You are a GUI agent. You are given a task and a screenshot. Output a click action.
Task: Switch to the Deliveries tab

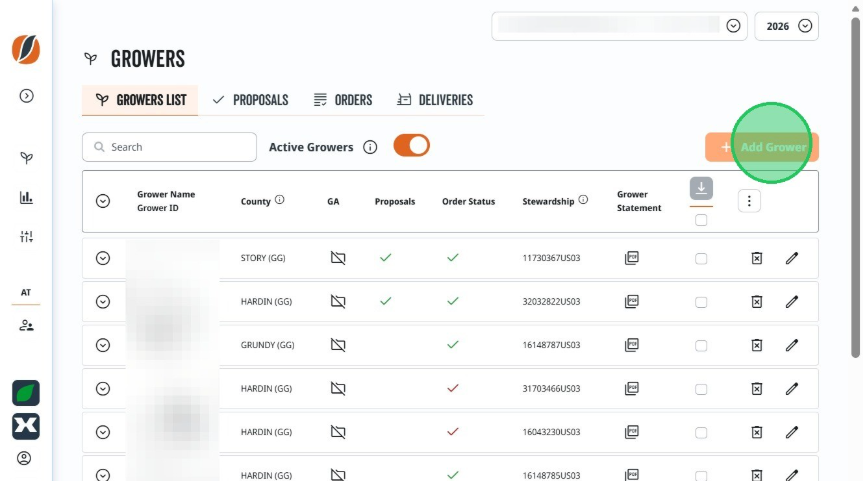tap(435, 100)
